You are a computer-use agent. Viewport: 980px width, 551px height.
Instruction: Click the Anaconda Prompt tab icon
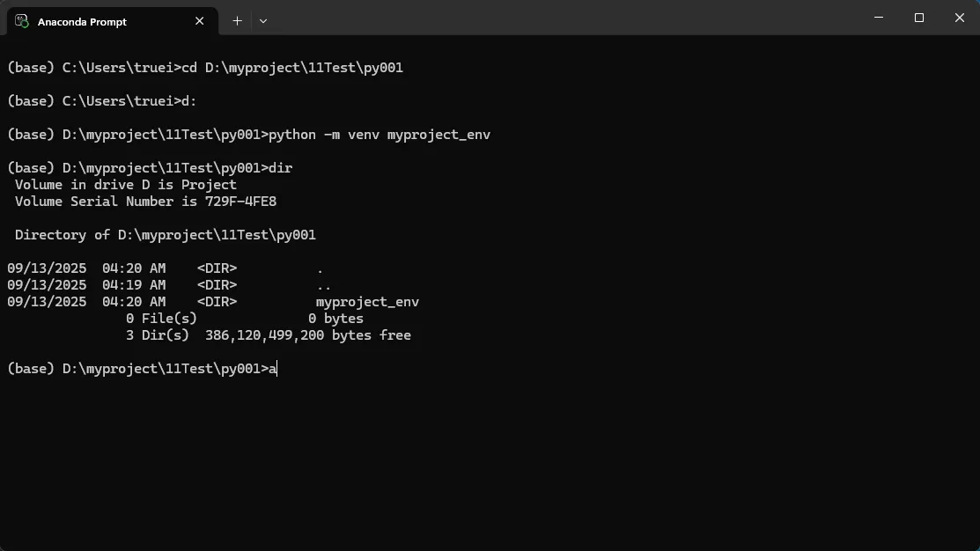22,20
